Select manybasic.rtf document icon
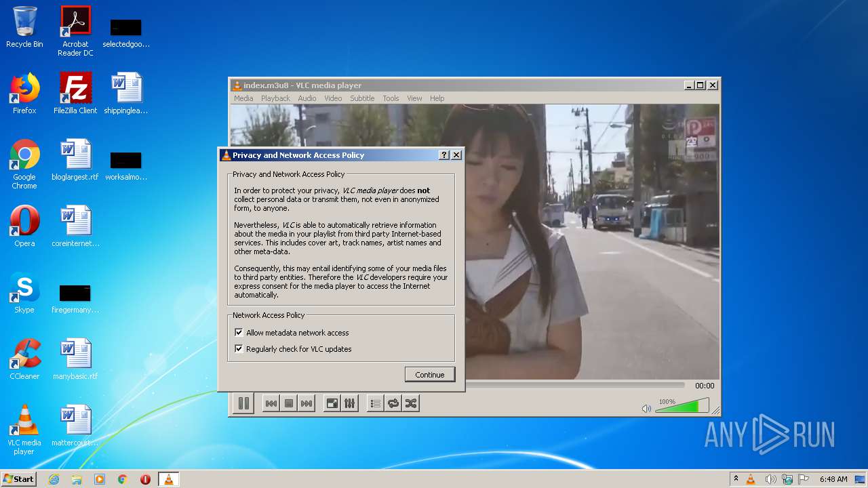Viewport: 868px width, 488px height. tap(75, 359)
